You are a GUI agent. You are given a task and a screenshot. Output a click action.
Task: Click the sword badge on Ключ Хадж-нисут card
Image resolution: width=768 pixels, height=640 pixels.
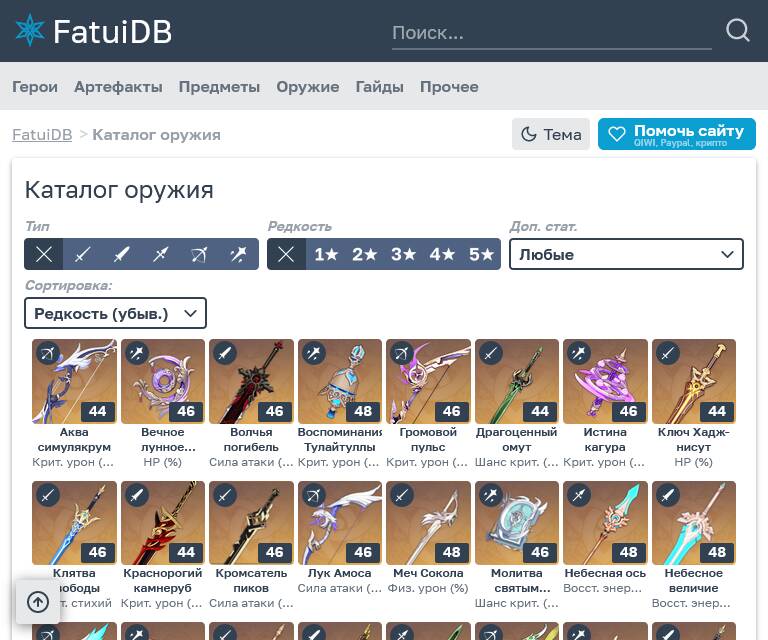coord(667,353)
